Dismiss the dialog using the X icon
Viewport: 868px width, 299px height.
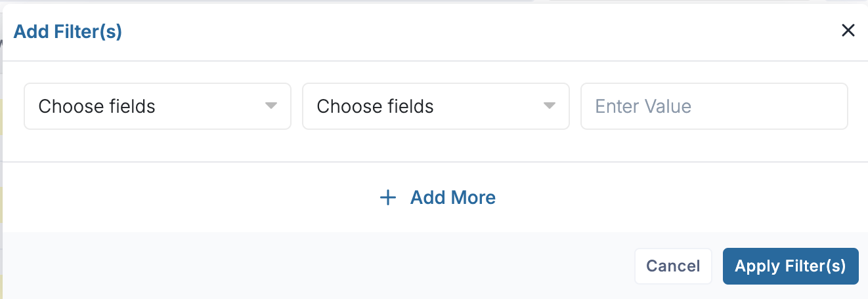(848, 30)
